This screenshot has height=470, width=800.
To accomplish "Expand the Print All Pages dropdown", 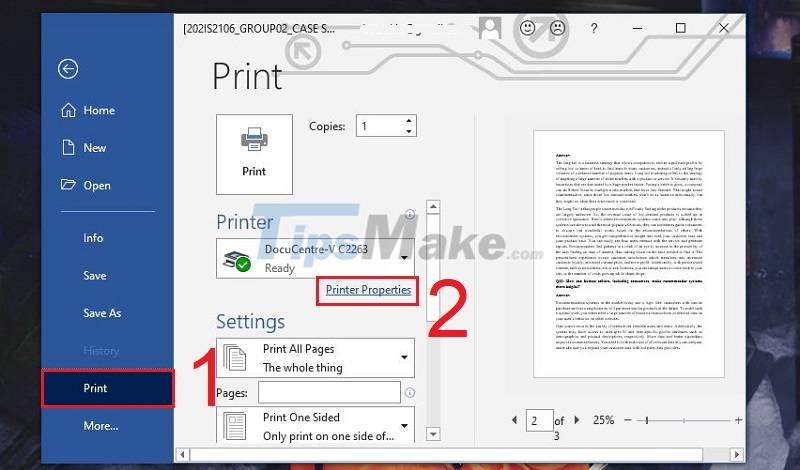I will (x=315, y=358).
